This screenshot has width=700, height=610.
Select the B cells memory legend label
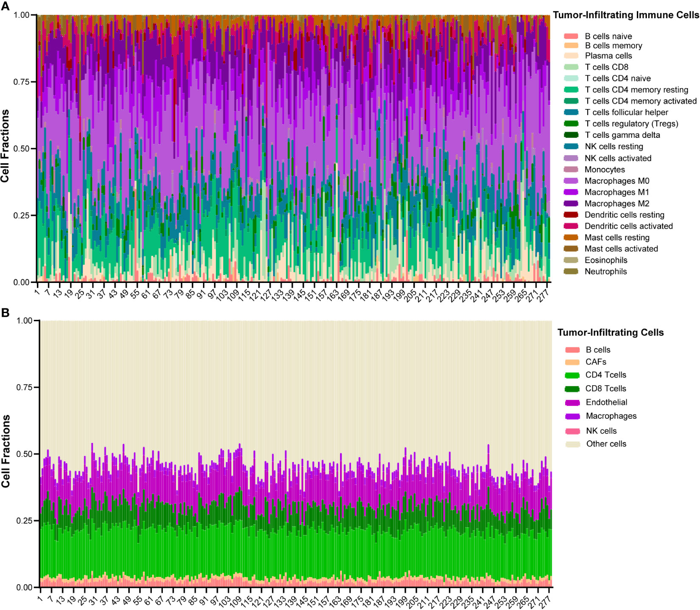614,45
